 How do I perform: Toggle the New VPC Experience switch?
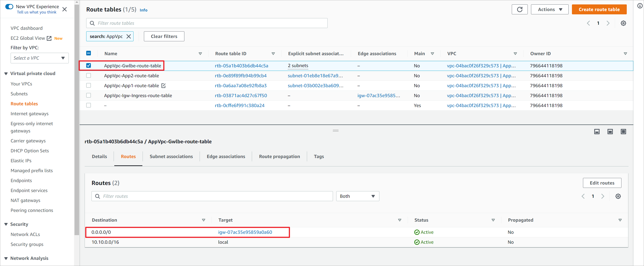pos(9,7)
